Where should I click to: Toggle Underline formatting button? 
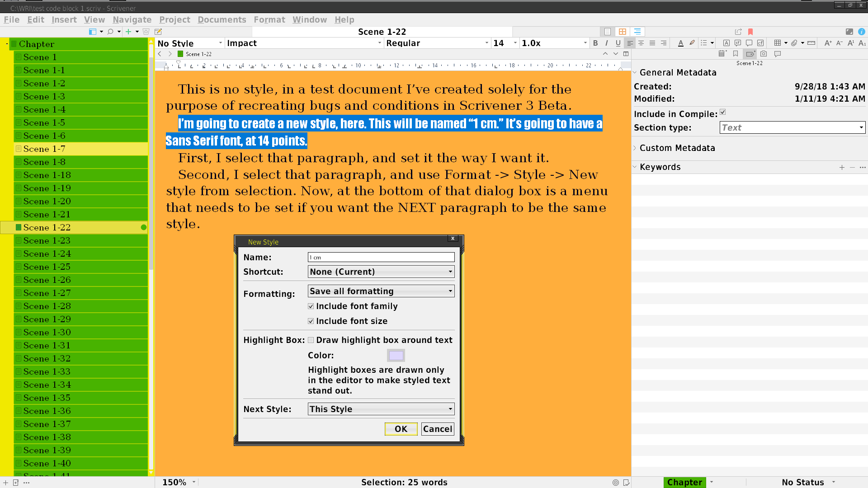coord(618,43)
